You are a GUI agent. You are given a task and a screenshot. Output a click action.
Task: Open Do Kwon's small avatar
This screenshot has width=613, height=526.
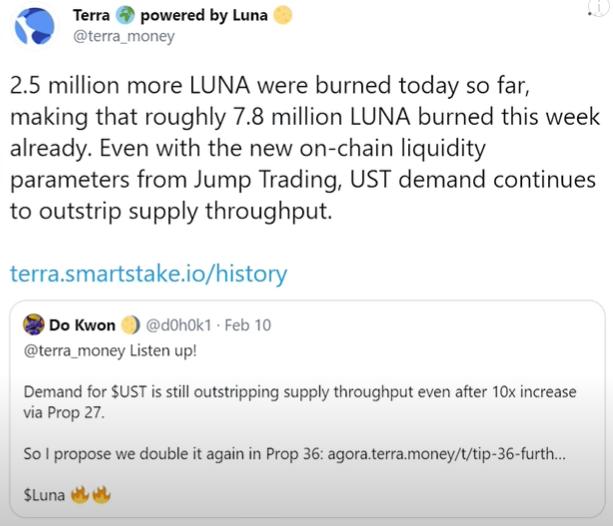point(34,325)
